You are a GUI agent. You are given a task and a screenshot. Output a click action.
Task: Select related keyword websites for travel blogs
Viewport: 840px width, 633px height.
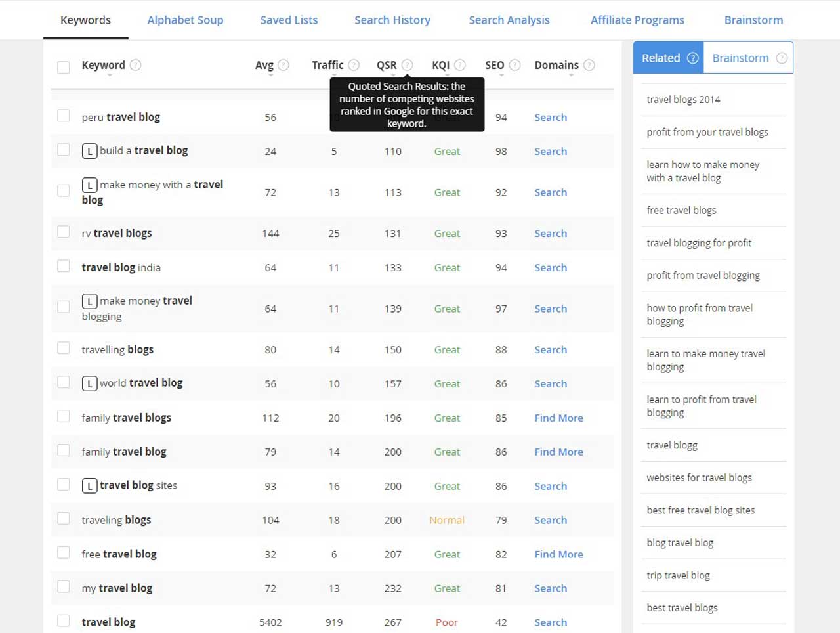pos(699,478)
